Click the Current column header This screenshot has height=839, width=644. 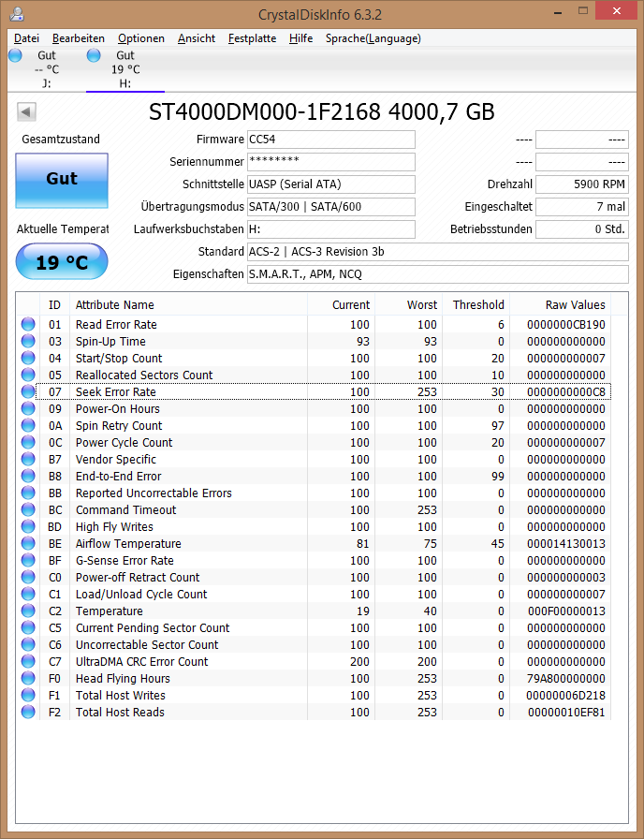pos(342,304)
